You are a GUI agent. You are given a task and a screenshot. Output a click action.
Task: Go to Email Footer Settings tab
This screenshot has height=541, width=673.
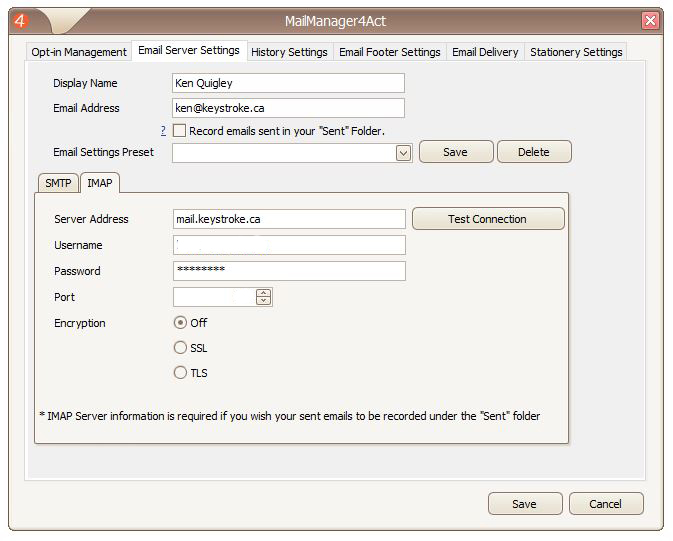[390, 52]
